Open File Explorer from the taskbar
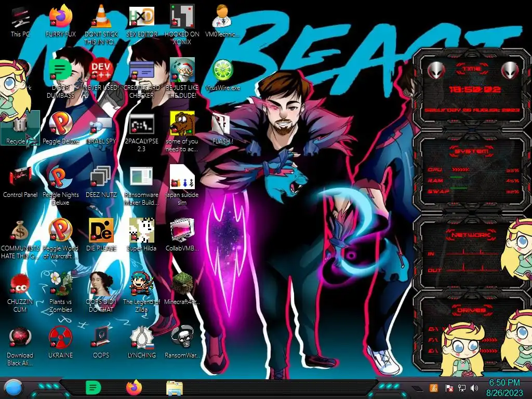The height and width of the screenshot is (399, 532). [x=175, y=388]
